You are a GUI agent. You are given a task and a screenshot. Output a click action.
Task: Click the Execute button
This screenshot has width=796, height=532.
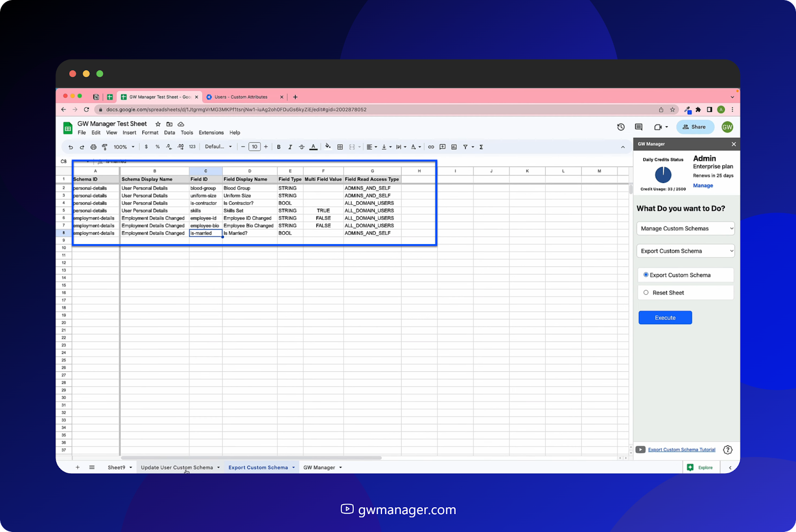[x=665, y=318]
